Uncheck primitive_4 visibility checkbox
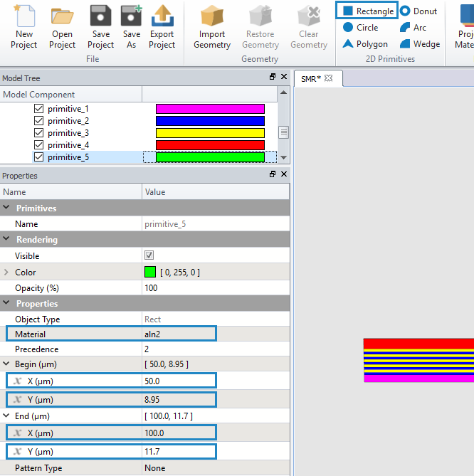 click(38, 145)
